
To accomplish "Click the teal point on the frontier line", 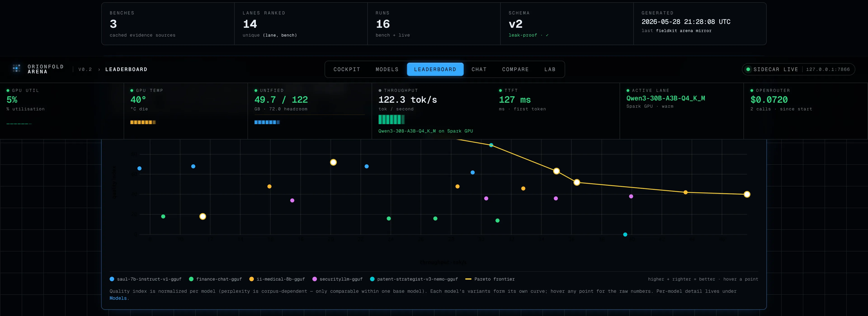I will tap(491, 145).
